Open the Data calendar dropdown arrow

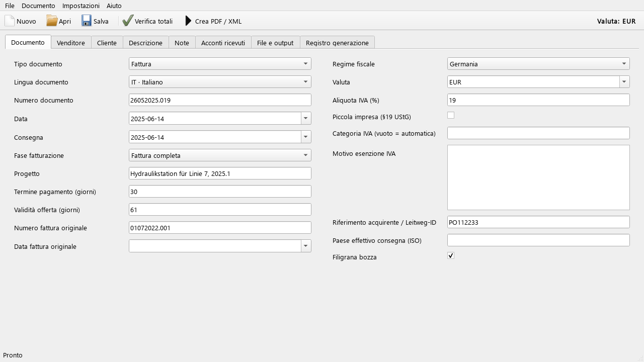click(x=306, y=118)
